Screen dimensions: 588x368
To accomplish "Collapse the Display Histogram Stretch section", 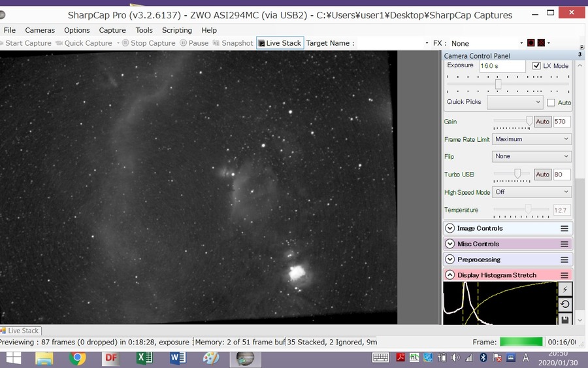I will point(449,275).
